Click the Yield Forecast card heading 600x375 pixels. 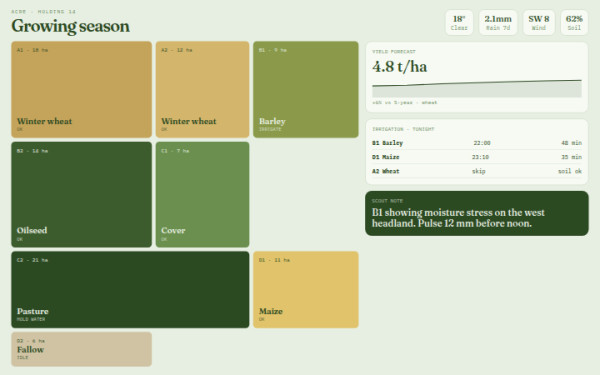[394, 51]
